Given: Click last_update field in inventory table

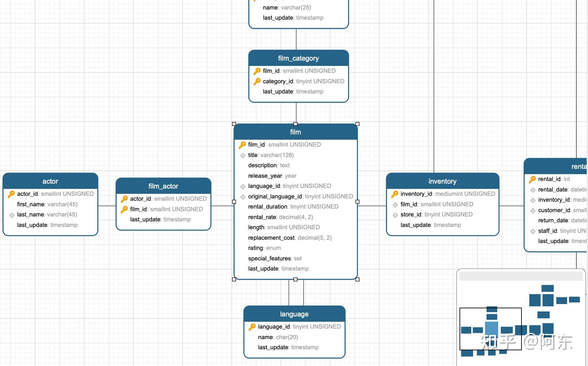Looking at the screenshot, I should [431, 225].
